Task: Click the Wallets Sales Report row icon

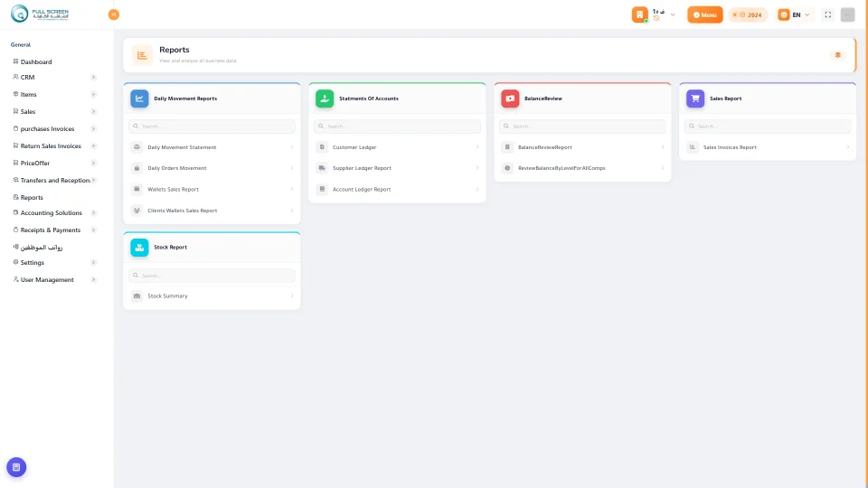Action: [x=137, y=189]
